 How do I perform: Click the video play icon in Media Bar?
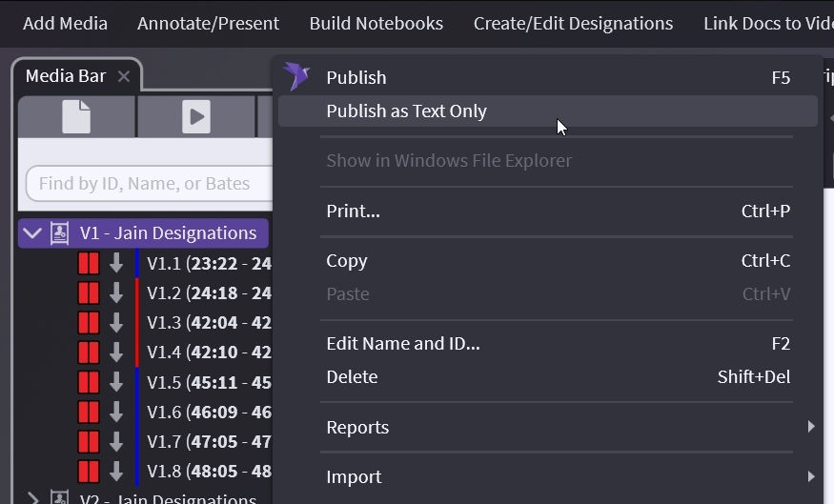196,117
